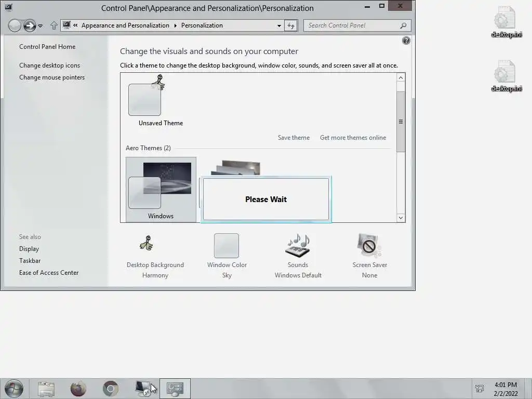The height and width of the screenshot is (399, 532).
Task: Click the search magnifier icon
Action: pos(403,25)
